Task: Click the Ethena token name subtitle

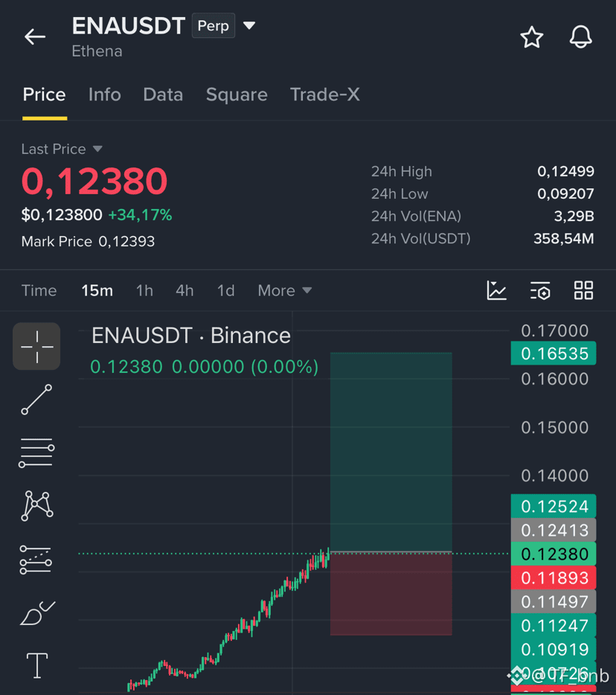Action: point(97,51)
